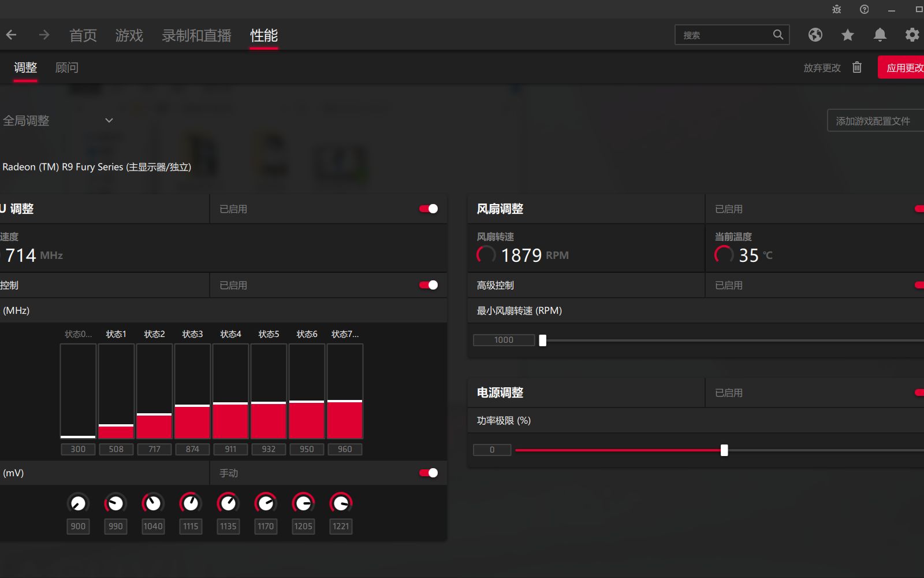924x578 pixels.
Task: Toggle 手动 voltage control off
Action: (x=428, y=473)
